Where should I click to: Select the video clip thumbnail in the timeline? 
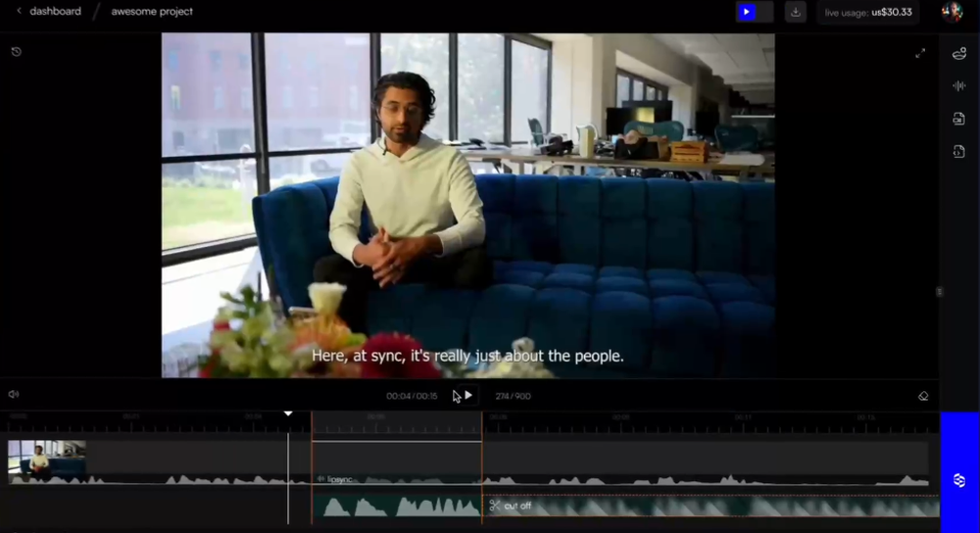tap(47, 459)
